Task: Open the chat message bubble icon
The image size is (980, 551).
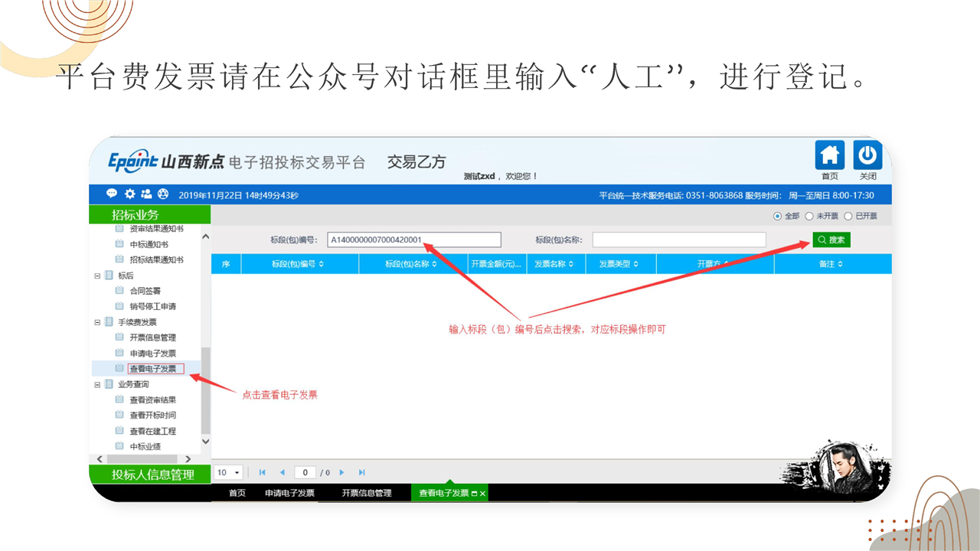Action: [112, 194]
